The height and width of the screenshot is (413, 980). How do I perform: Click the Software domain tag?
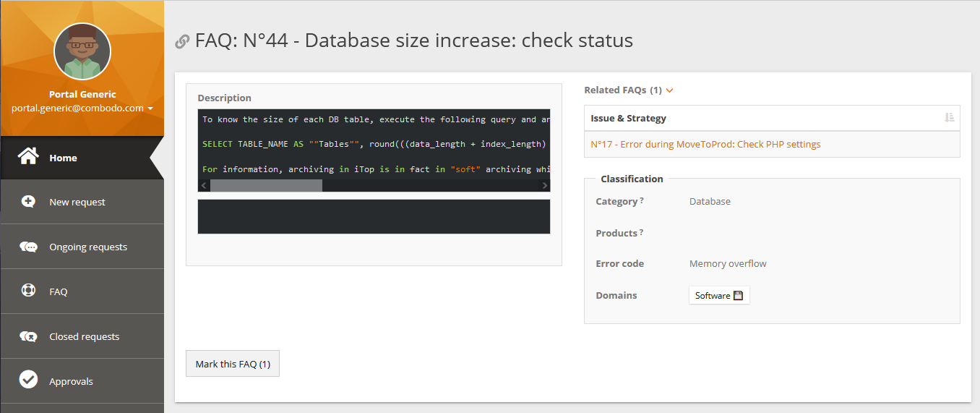718,296
